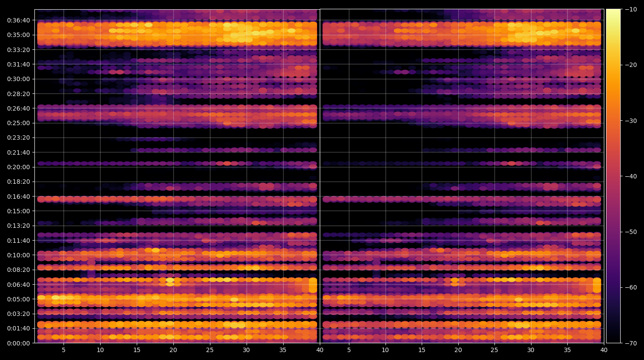The width and height of the screenshot is (644, 360).
Task: Select x-axis tick 35 of left panel
Action: coord(283,350)
